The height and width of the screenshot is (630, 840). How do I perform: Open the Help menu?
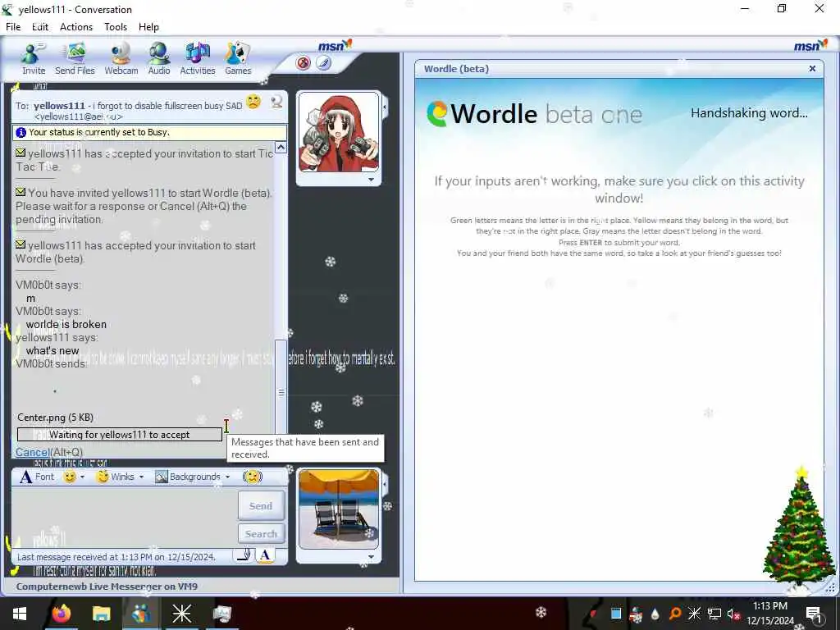pos(148,27)
